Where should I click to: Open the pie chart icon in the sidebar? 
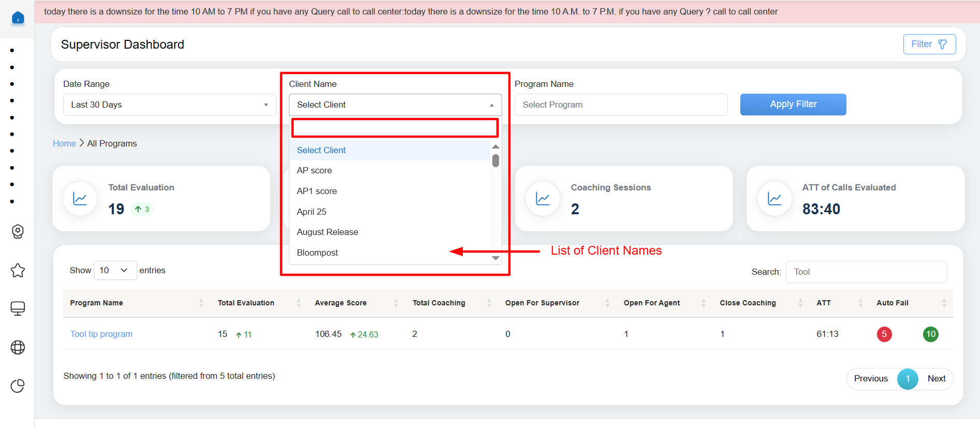tap(18, 386)
